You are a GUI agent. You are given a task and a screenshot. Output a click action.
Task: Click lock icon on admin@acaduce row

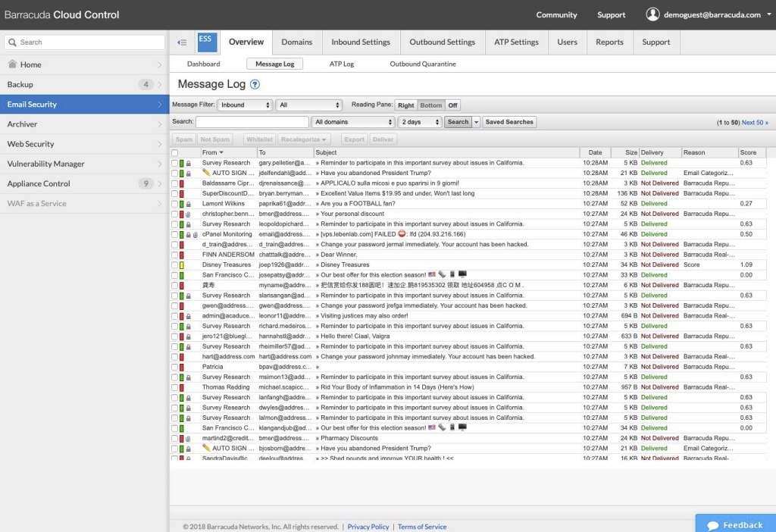point(188,316)
